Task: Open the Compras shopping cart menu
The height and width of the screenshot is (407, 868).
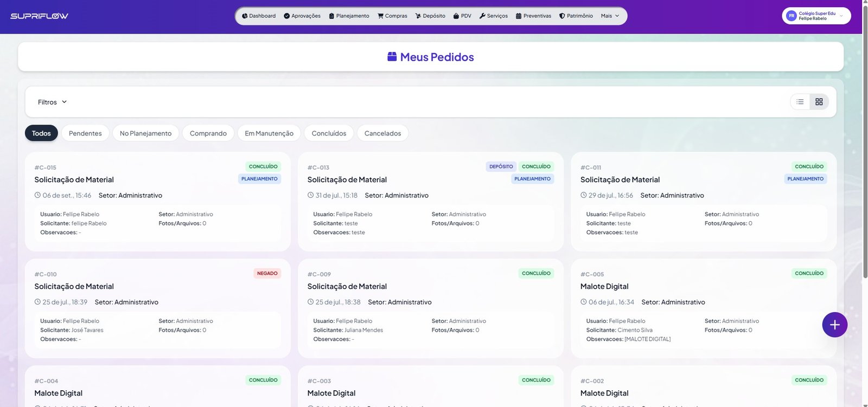Action: coord(393,16)
